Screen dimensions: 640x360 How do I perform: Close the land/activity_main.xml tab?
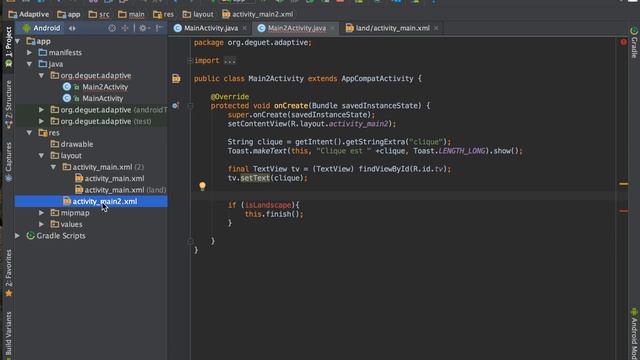tap(436, 28)
